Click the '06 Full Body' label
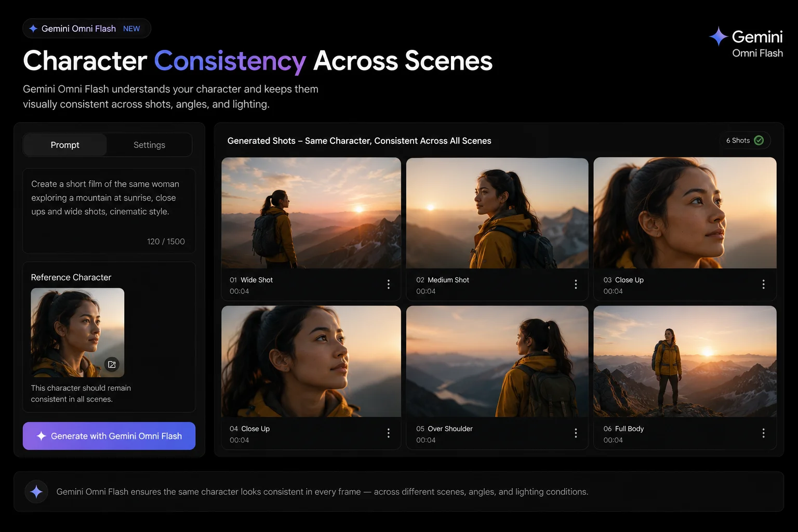Viewport: 798px width, 532px height. [x=623, y=429]
